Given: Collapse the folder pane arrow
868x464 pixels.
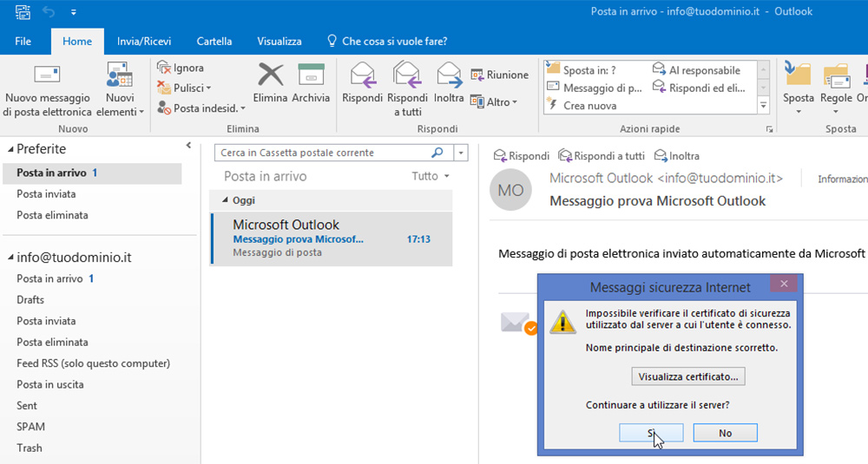Looking at the screenshot, I should click(188, 146).
